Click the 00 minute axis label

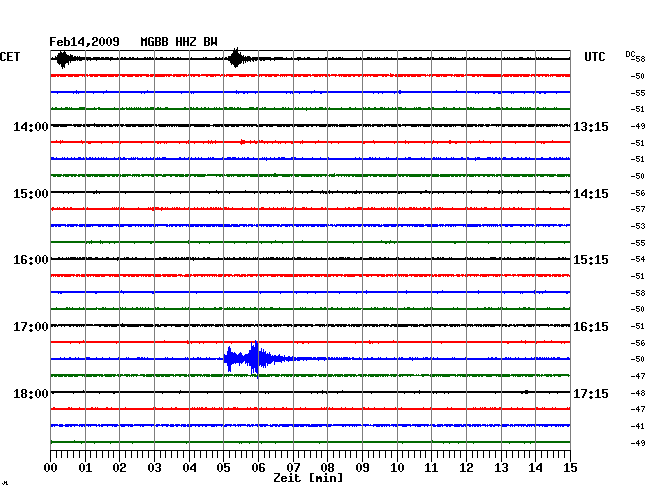click(50, 467)
